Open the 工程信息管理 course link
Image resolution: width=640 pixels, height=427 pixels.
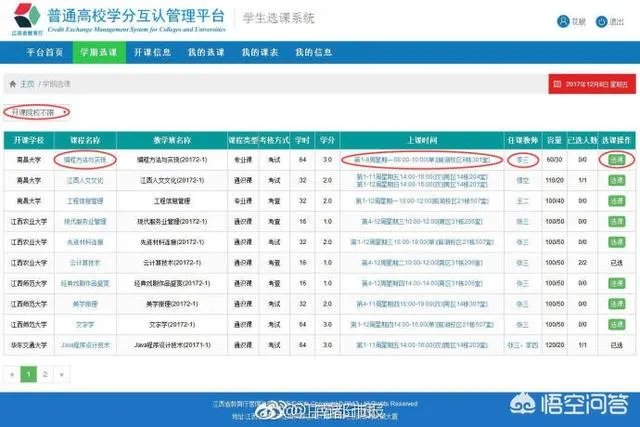[x=85, y=201]
